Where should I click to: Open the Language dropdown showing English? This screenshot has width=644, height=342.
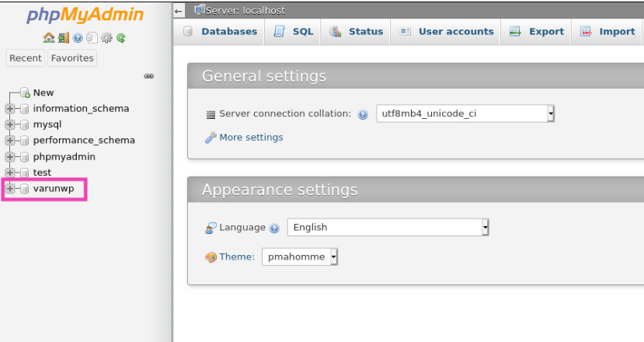coord(388,227)
